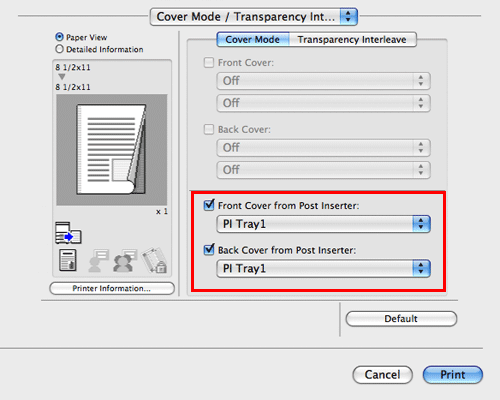500x400 pixels.
Task: Select the Paper View radio button
Action: pyautogui.click(x=59, y=37)
